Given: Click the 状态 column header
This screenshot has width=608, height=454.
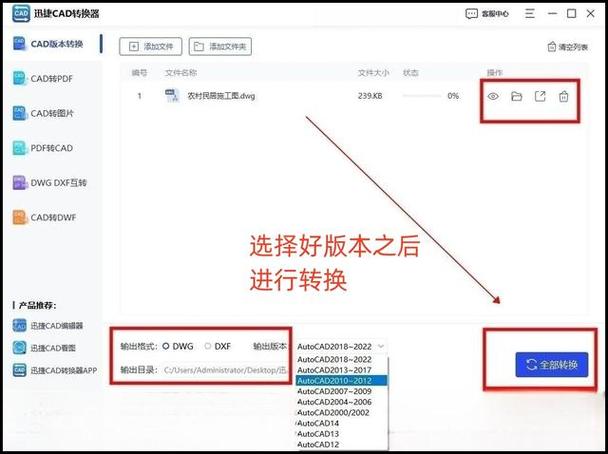Looking at the screenshot, I should coord(411,73).
